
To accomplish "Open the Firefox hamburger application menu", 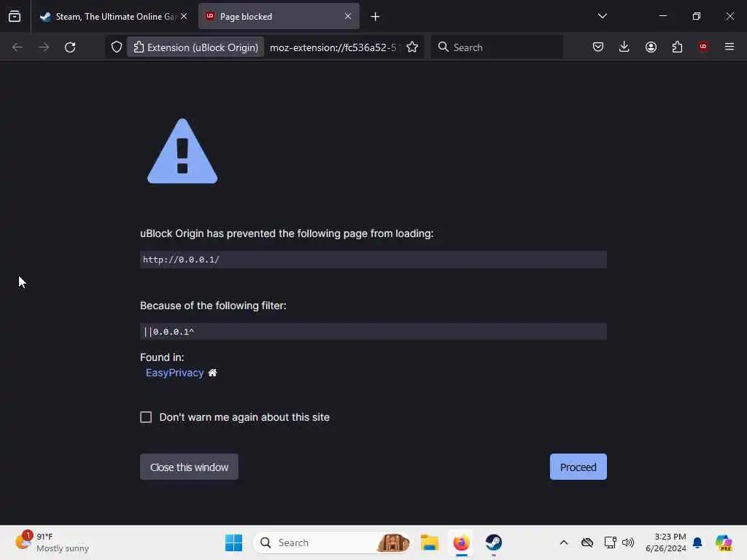I will [x=729, y=47].
